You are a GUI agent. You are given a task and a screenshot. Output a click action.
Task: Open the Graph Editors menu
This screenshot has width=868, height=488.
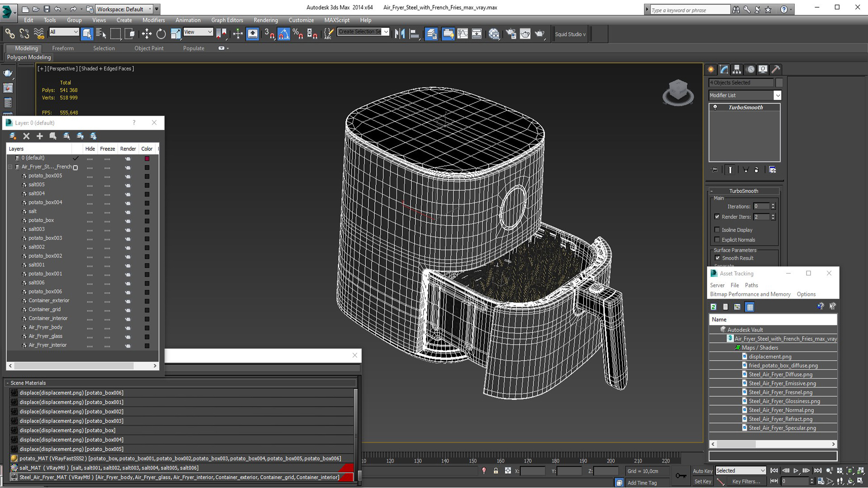(x=227, y=20)
